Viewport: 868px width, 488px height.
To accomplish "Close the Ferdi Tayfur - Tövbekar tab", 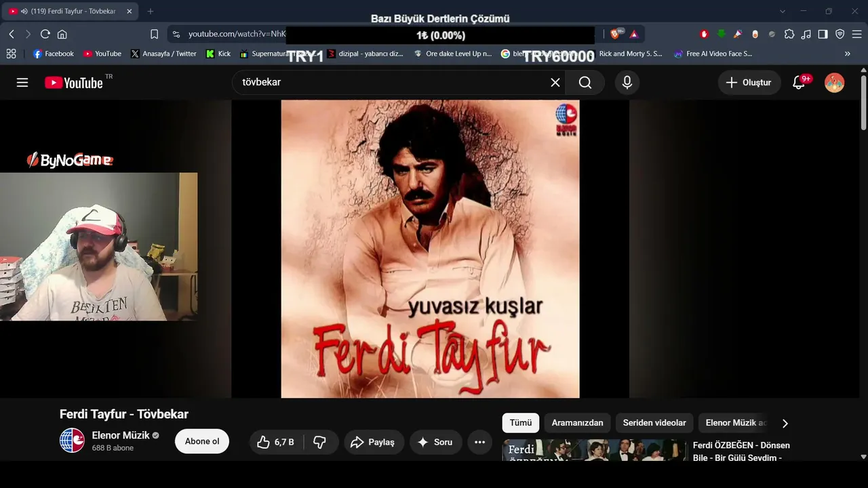I will [130, 12].
